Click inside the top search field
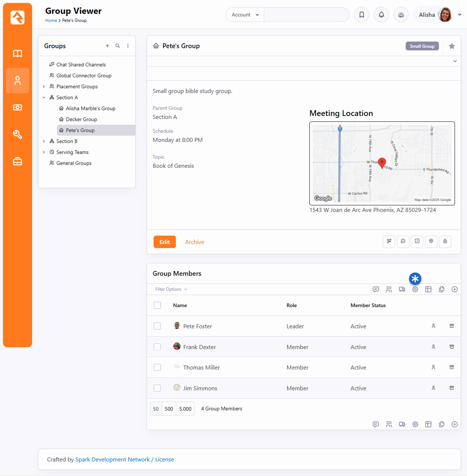467x476 pixels. 306,15
